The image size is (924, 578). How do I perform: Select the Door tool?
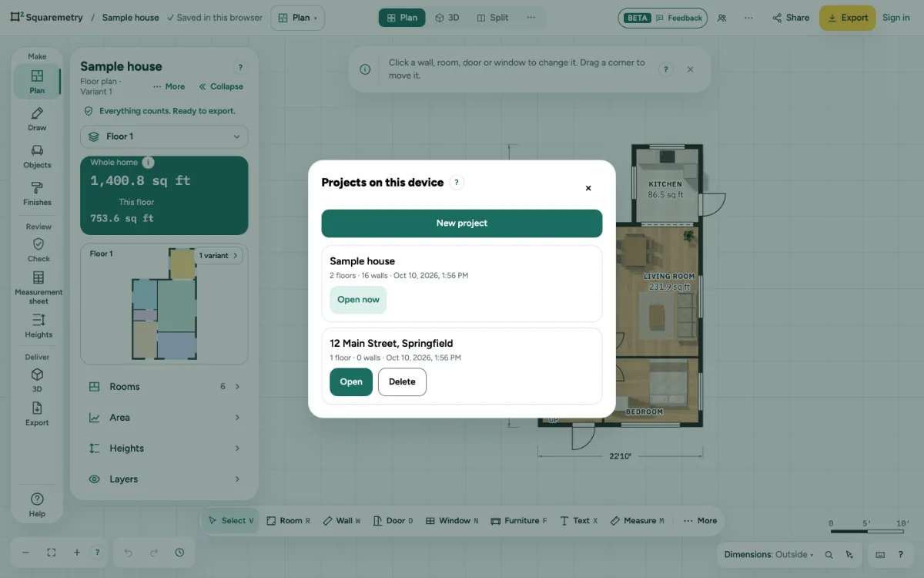tap(393, 521)
